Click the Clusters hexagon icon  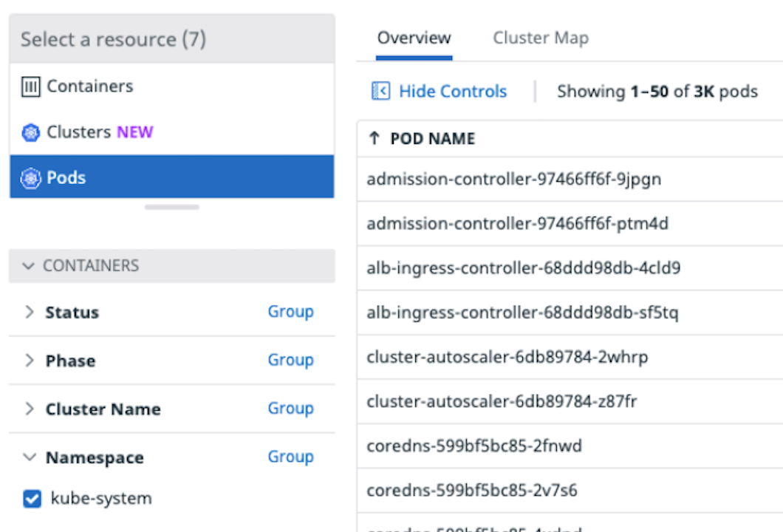[30, 132]
